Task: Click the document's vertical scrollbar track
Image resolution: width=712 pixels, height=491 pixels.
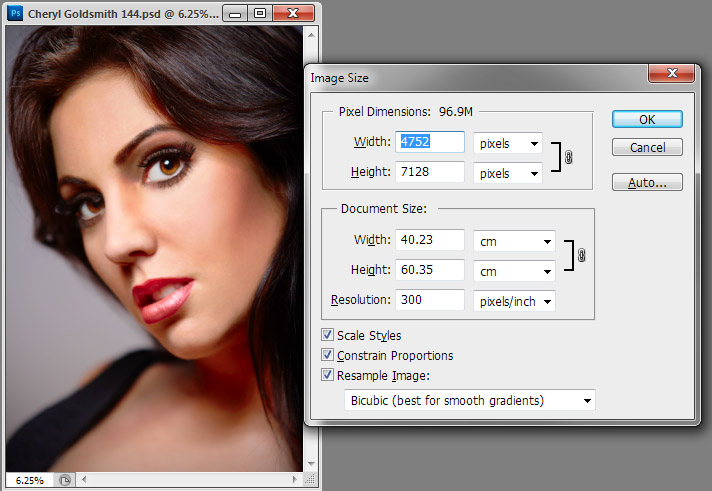Action: click(x=311, y=250)
